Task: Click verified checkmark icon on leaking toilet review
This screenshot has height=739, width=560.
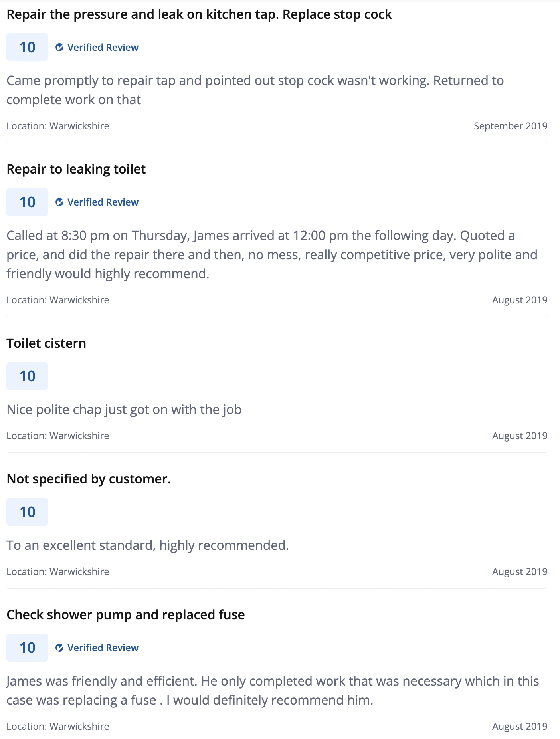Action: 59,202
